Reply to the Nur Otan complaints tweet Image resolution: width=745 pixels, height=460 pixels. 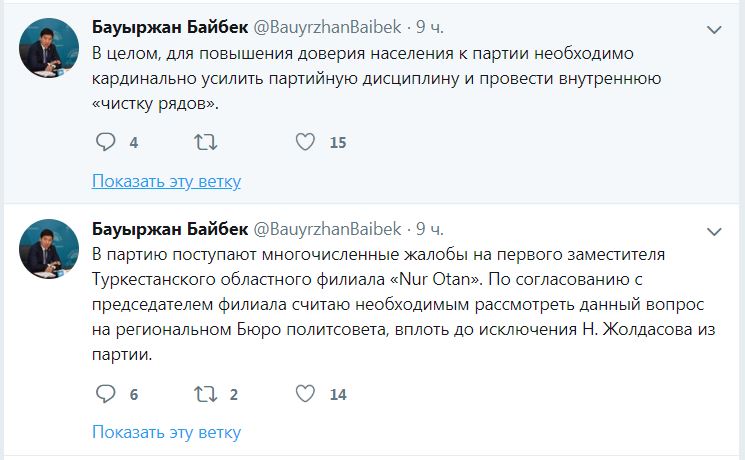click(x=106, y=394)
